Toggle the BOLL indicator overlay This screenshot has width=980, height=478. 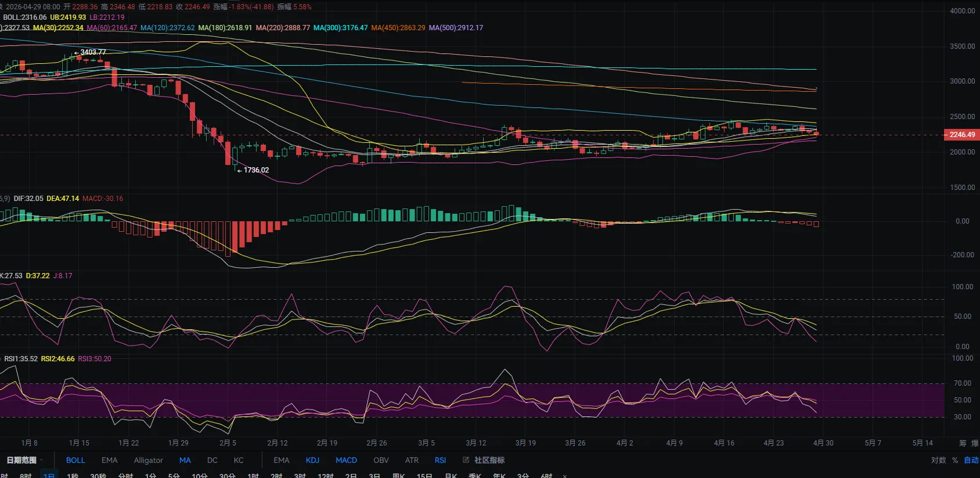pos(75,460)
